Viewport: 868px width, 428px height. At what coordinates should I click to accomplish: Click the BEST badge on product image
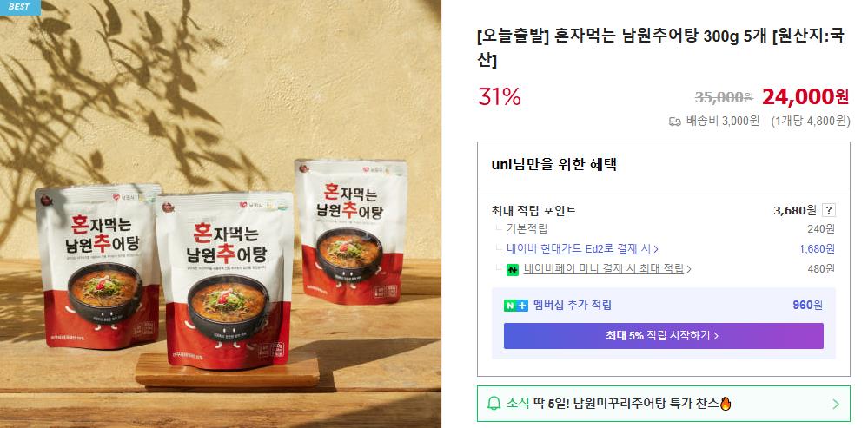pos(20,7)
